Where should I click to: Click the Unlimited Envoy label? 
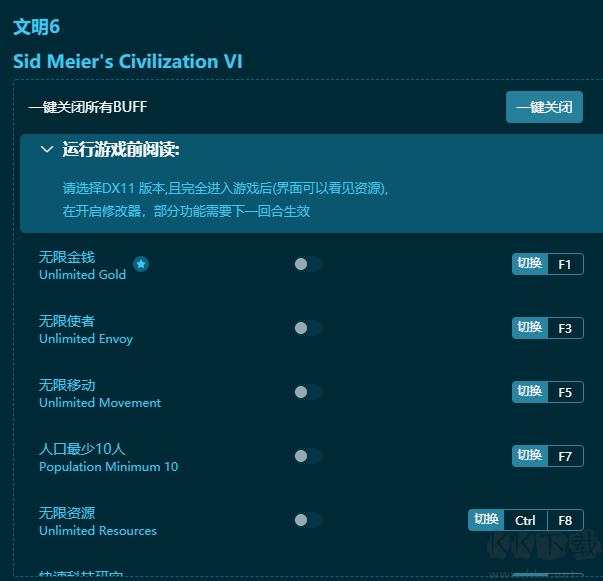coord(86,339)
